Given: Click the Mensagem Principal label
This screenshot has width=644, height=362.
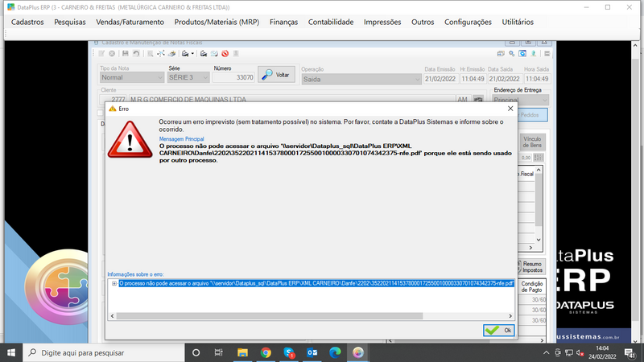Looking at the screenshot, I should pos(181,139).
